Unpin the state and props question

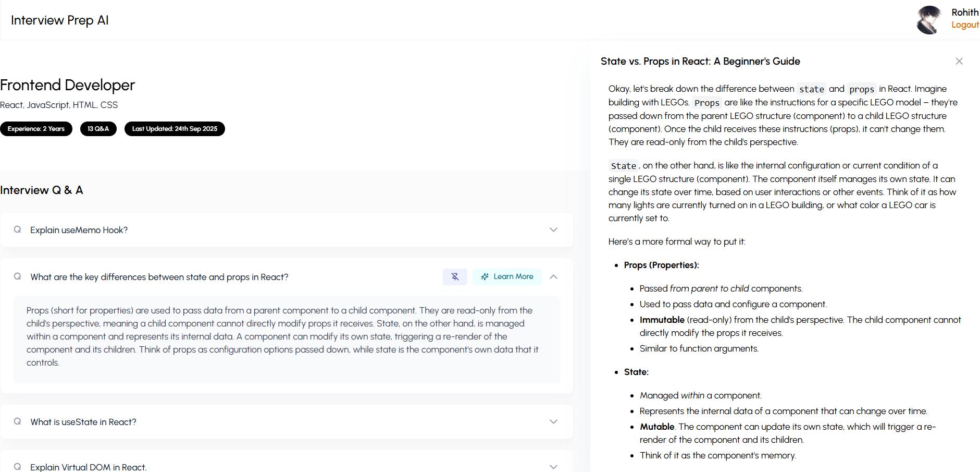click(x=455, y=277)
